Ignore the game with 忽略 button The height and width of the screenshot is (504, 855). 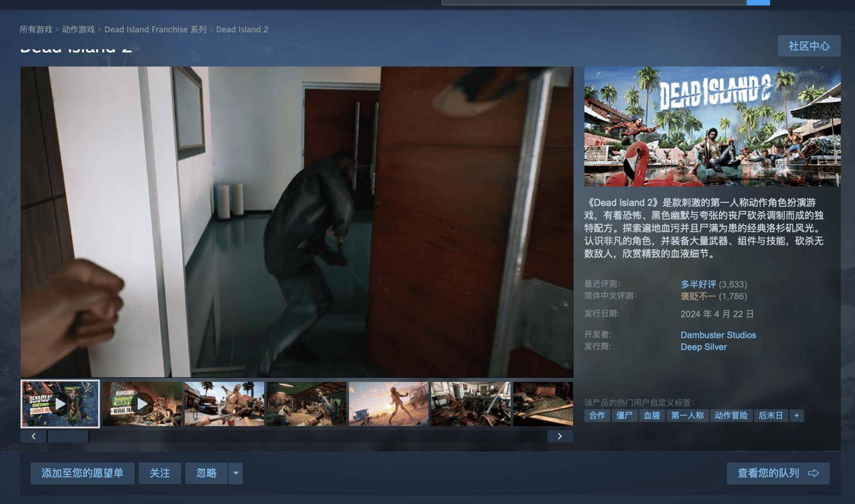(x=206, y=473)
